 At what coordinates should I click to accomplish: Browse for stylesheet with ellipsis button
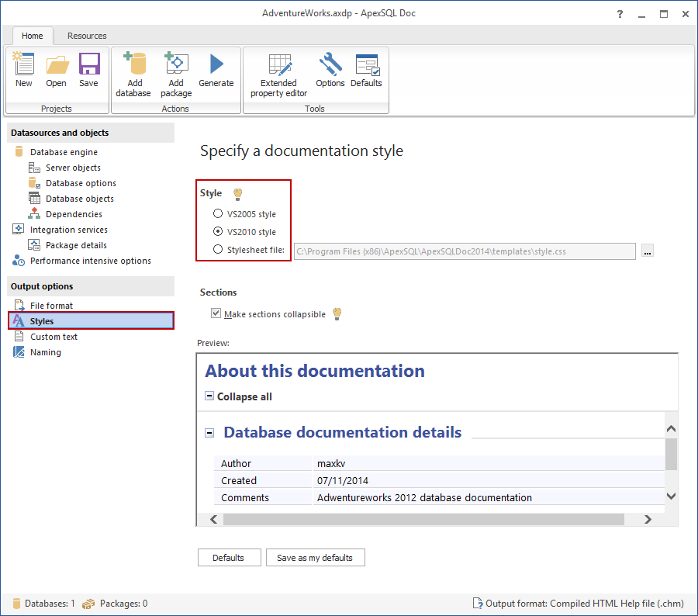coord(648,251)
